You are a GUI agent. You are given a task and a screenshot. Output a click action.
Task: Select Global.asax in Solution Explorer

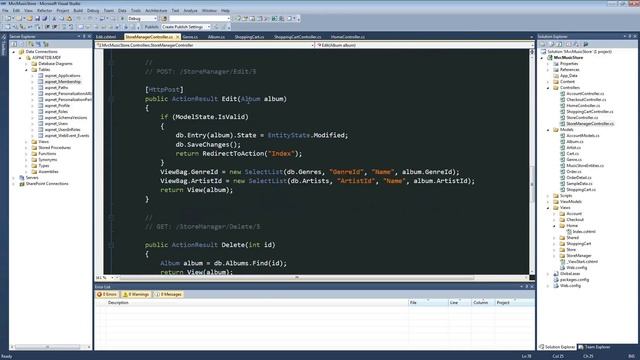570,274
